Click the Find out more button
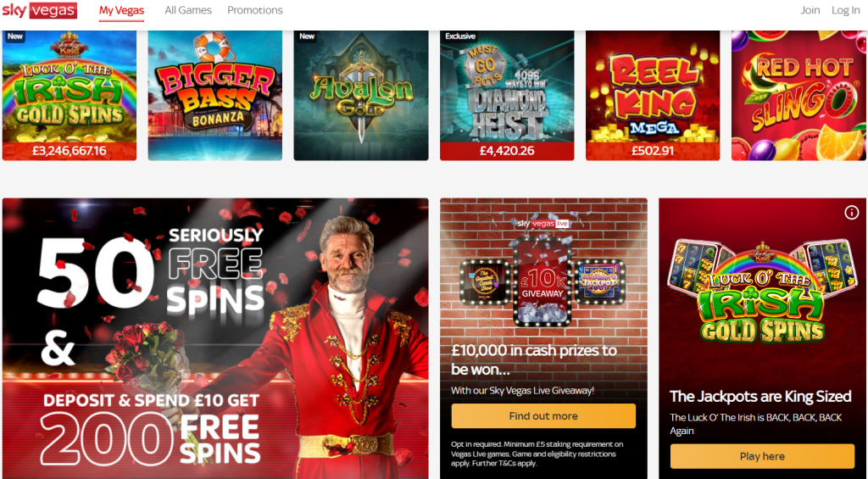Image resolution: width=868 pixels, height=479 pixels. pos(543,416)
